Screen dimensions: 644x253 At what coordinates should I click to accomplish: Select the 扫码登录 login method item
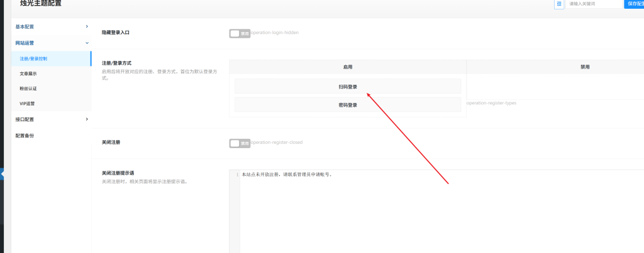point(347,87)
